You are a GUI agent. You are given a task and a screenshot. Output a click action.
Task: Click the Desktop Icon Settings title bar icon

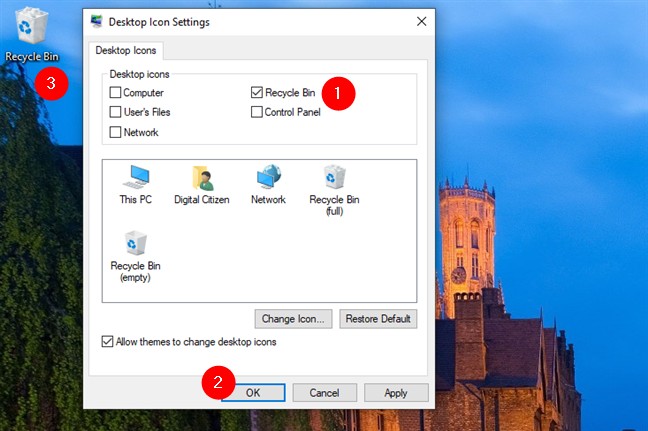97,21
